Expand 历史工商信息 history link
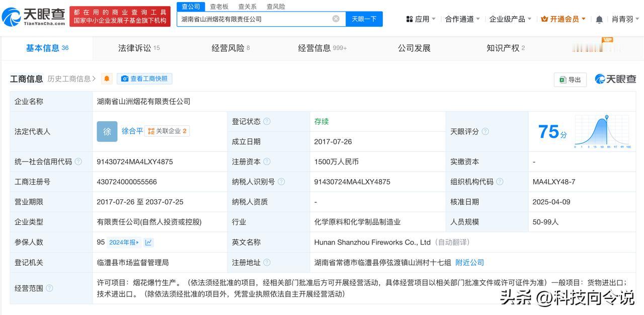The height and width of the screenshot is (315, 644). (x=71, y=78)
